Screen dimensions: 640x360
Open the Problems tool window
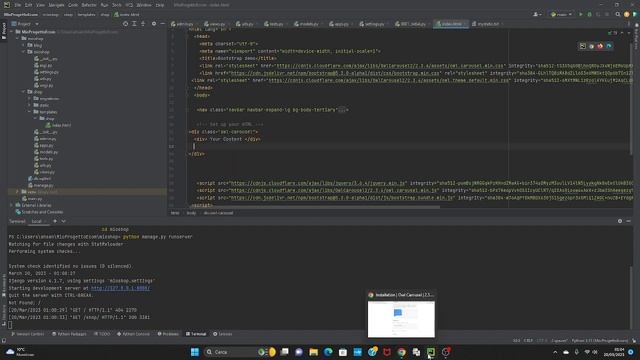pos(168,334)
